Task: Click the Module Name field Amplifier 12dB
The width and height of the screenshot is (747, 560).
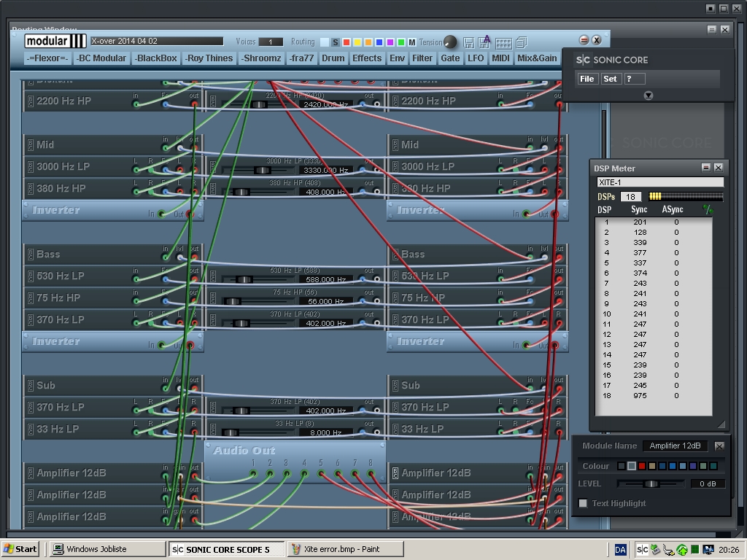Action: tap(675, 446)
